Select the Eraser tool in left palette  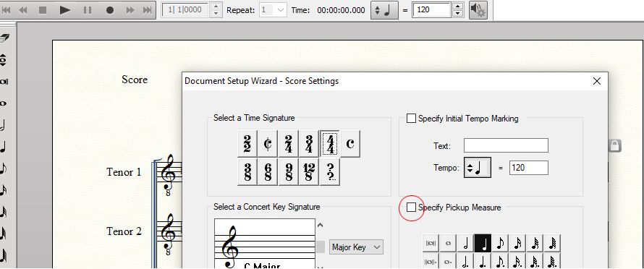[x=4, y=38]
